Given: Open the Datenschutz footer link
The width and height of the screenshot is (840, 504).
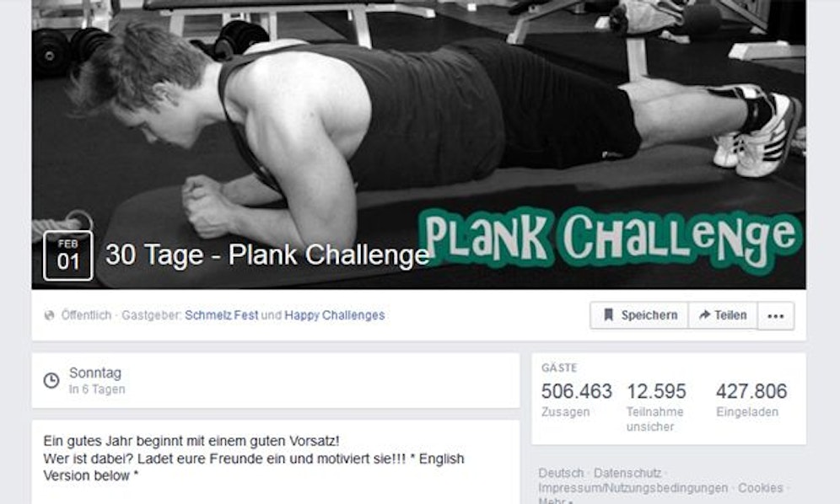Looking at the screenshot, I should (x=627, y=473).
